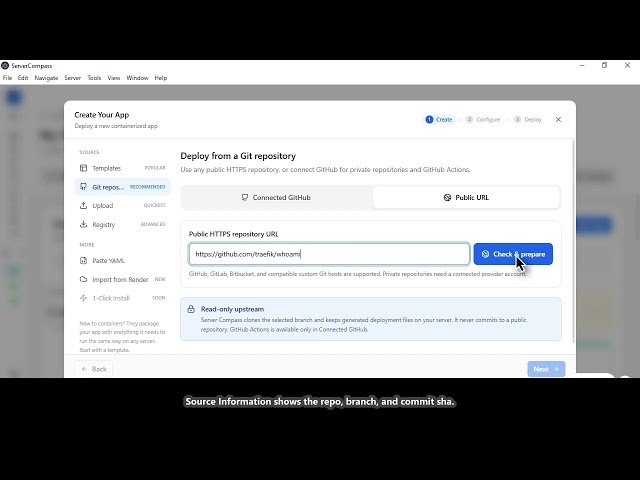Image resolution: width=640 pixels, height=480 pixels.
Task: Open the Server menu
Action: click(x=73, y=78)
